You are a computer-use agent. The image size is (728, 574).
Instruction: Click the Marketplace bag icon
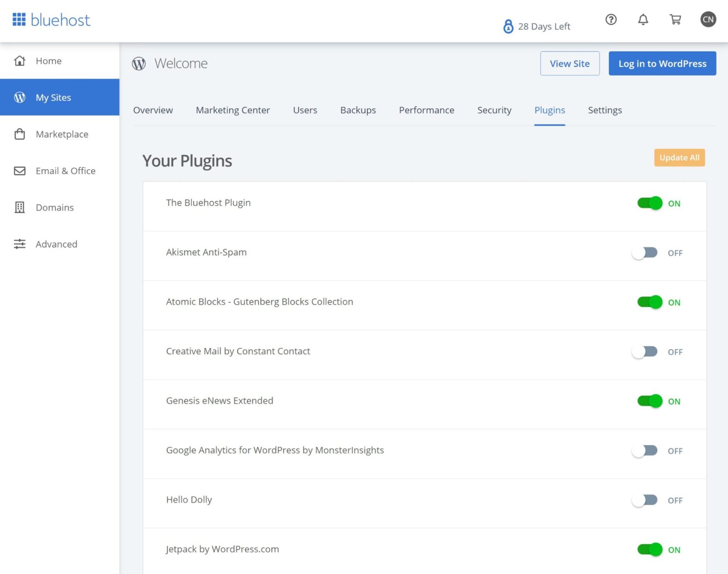coord(19,134)
